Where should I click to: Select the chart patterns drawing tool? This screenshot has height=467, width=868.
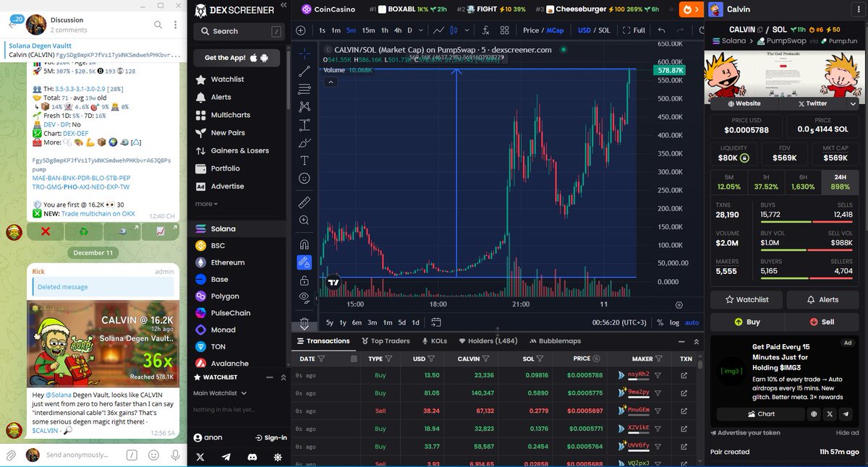point(305,106)
